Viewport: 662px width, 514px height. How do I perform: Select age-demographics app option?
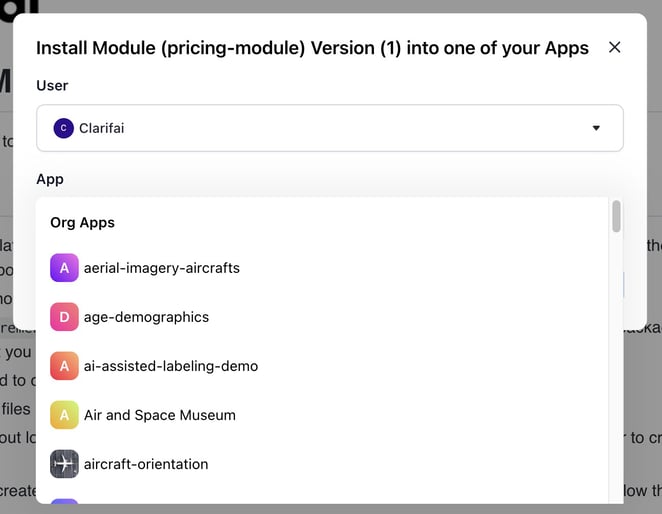click(x=146, y=317)
